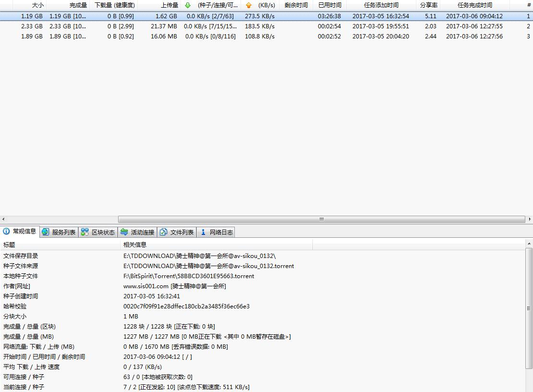Viewport: 533px width, 392px height.
Task: Click the 标题 column header in details panel
Action: 9,245
